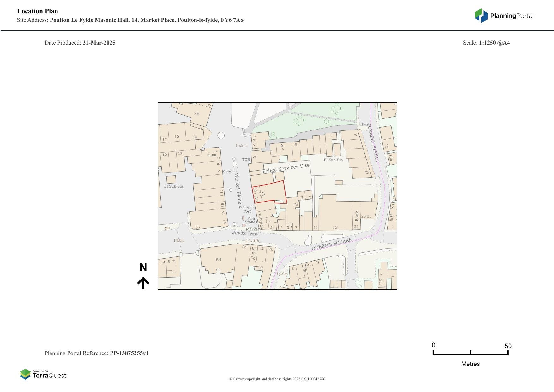The image size is (554, 392).
Task: Click the Market Place street name
Action: pos(238,188)
